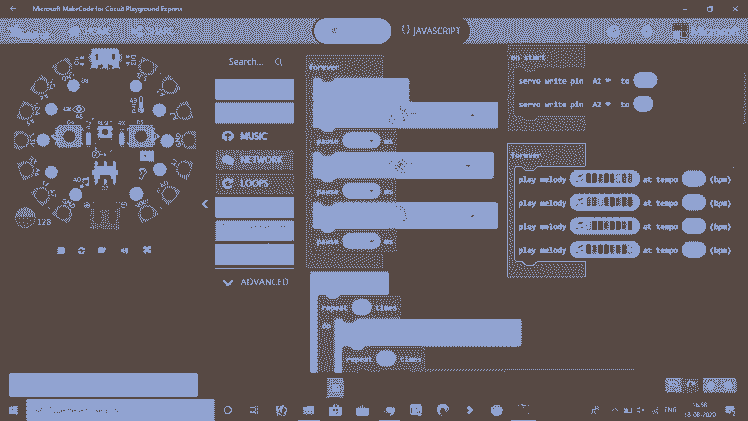The height and width of the screenshot is (421, 748).
Task: Edit second servo write pin value field
Action: (643, 104)
